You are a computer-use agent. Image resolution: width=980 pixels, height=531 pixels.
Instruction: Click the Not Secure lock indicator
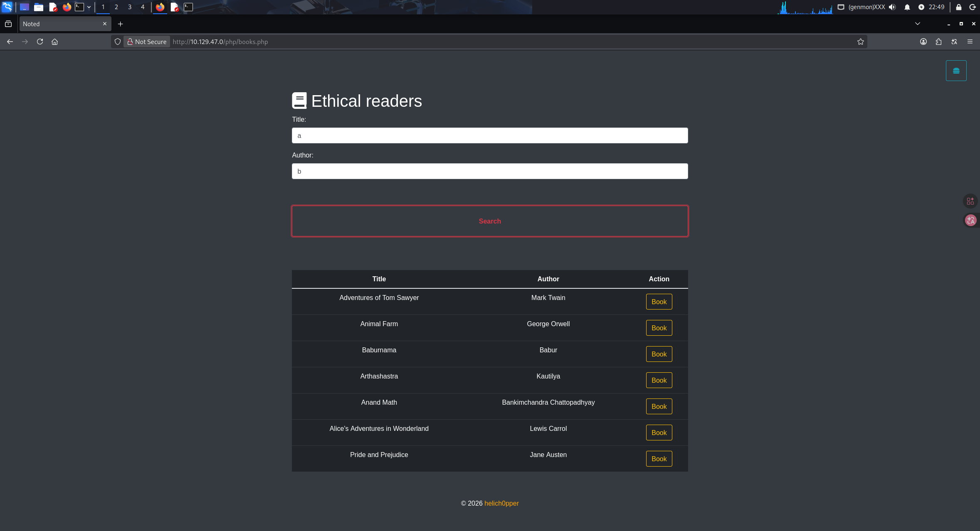click(x=147, y=42)
